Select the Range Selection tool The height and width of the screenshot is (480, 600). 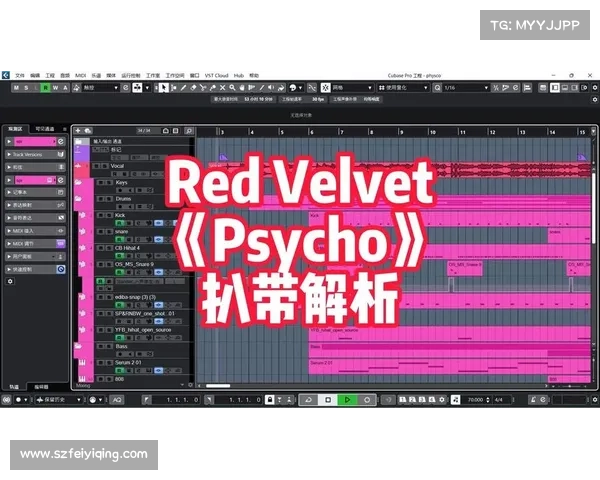[174, 88]
